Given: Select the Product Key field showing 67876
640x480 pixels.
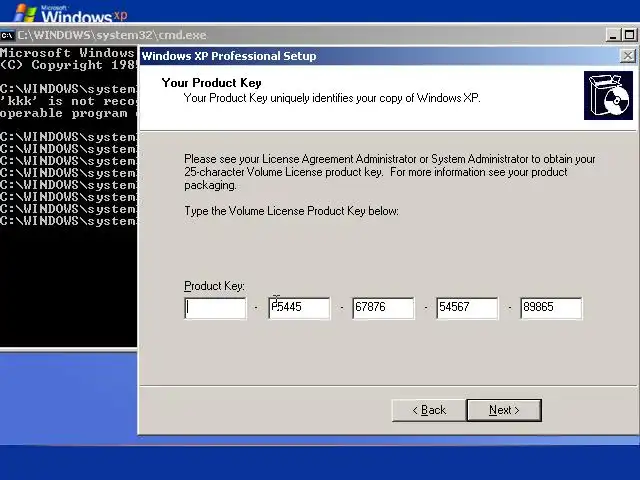Looking at the screenshot, I should [x=383, y=308].
